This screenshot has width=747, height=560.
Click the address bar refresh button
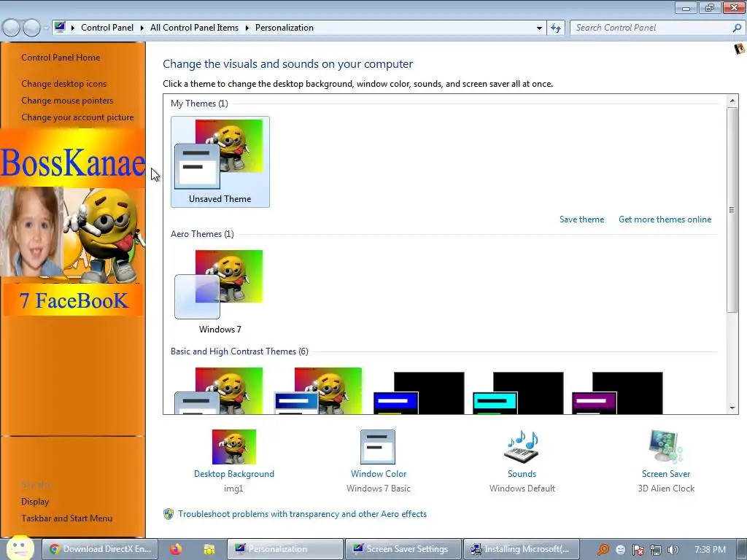click(555, 28)
